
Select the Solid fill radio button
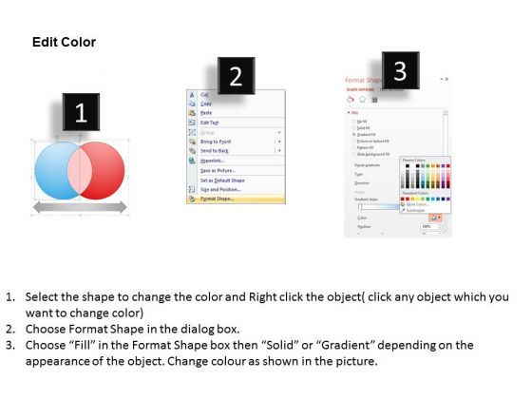tap(354, 128)
